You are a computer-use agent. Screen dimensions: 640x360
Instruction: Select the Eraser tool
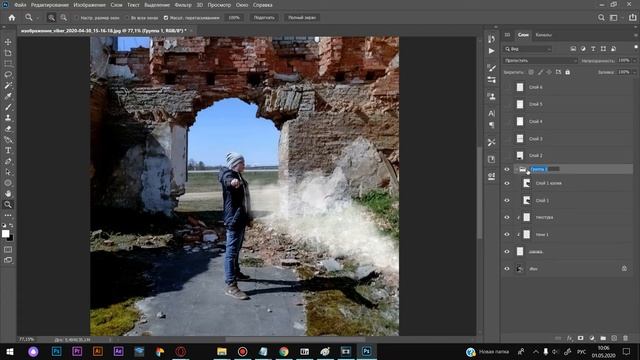[x=8, y=129]
